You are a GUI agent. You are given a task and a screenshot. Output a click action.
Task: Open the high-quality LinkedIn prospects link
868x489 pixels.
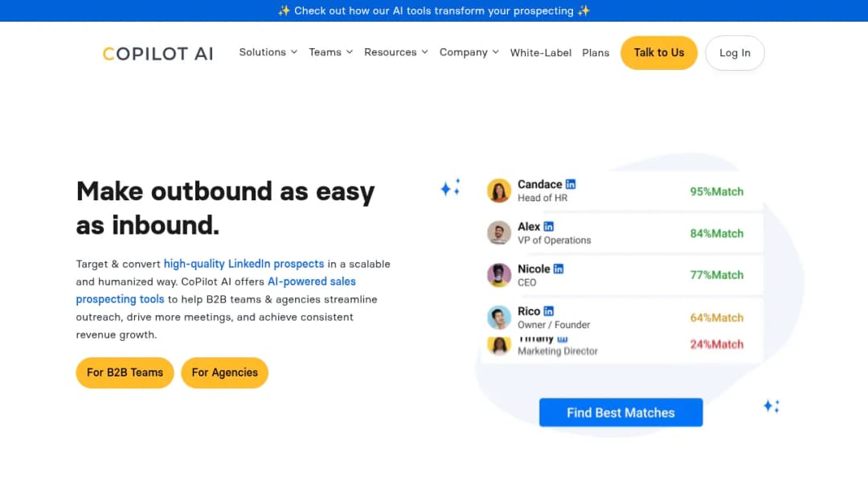[244, 264]
